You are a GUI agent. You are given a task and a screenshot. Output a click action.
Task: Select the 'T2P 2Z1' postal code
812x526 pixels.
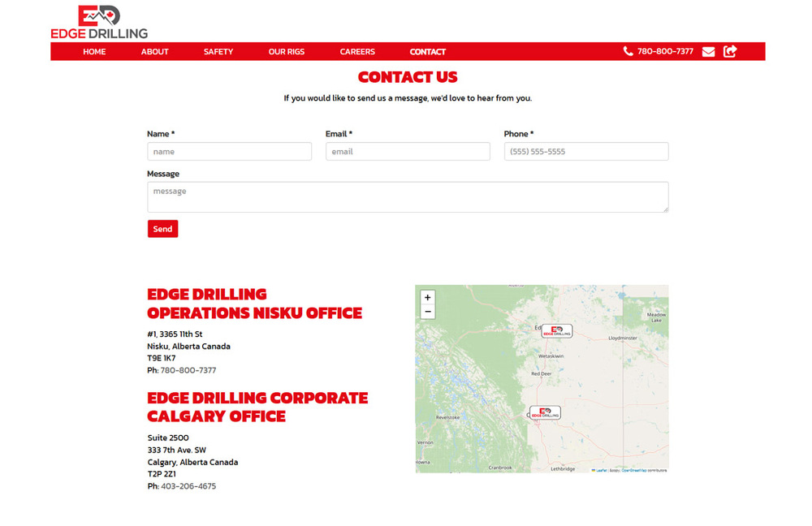pos(162,474)
